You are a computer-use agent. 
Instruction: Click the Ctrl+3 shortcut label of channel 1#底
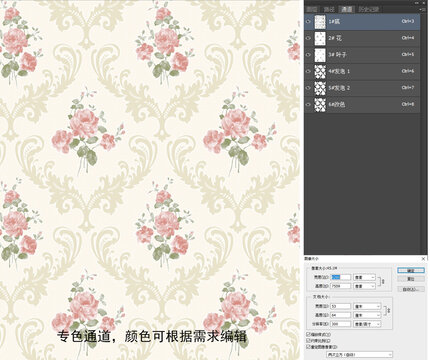[408, 21]
